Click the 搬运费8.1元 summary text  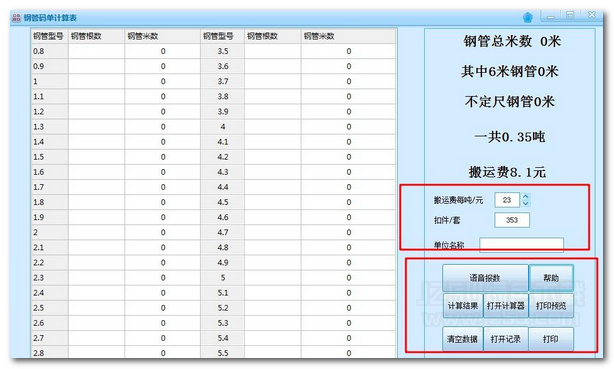click(x=507, y=172)
